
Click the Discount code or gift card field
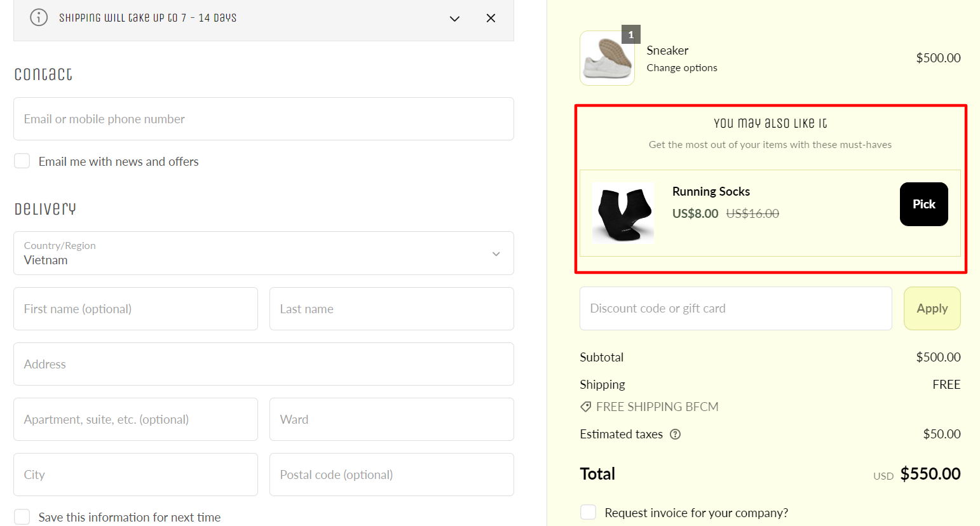pyautogui.click(x=735, y=308)
